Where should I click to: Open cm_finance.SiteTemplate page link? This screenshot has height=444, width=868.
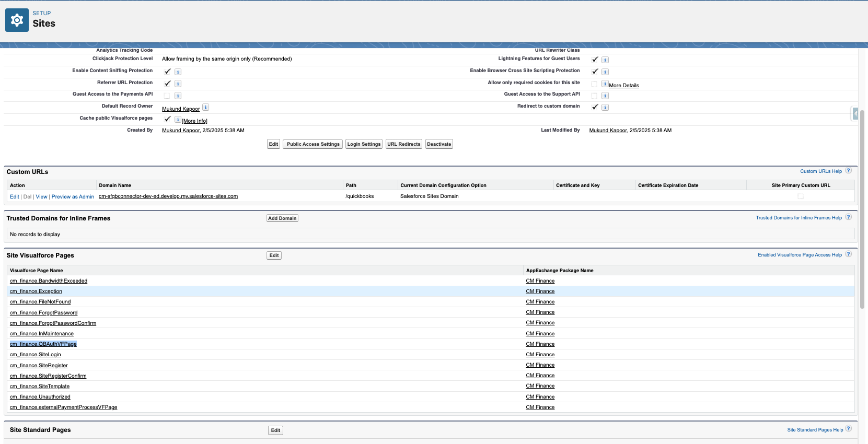(40, 387)
